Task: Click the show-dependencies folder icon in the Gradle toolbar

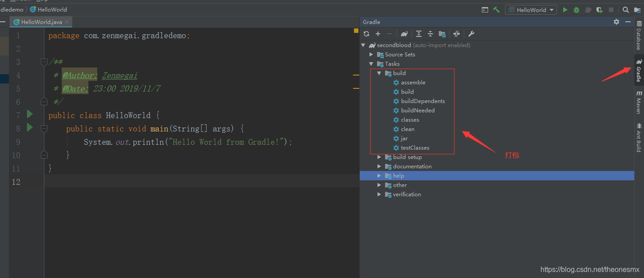Action: click(x=442, y=34)
